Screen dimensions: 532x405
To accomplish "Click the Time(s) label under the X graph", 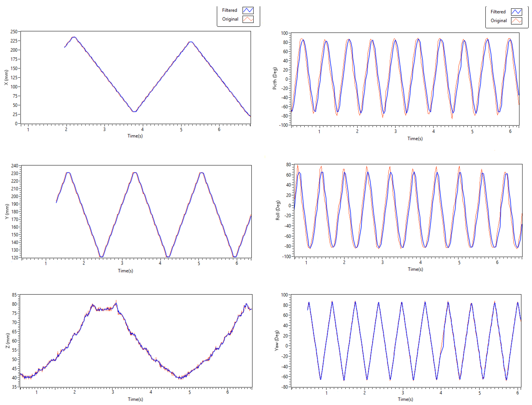I will (135, 136).
